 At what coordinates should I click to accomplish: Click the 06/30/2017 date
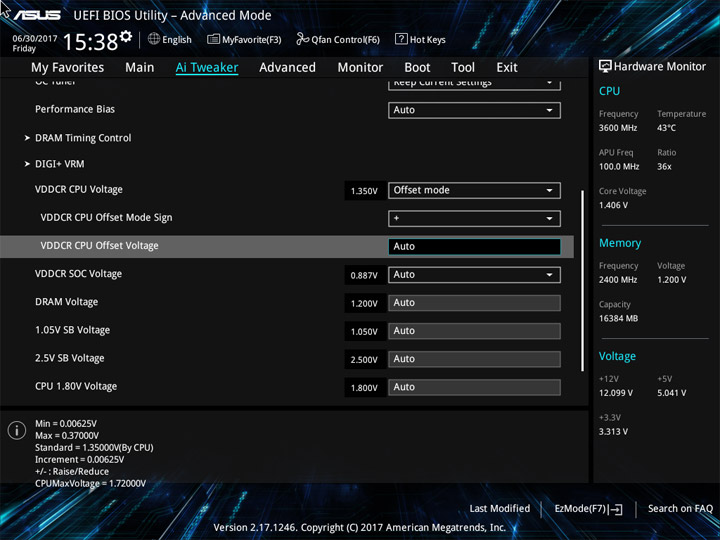(35, 39)
